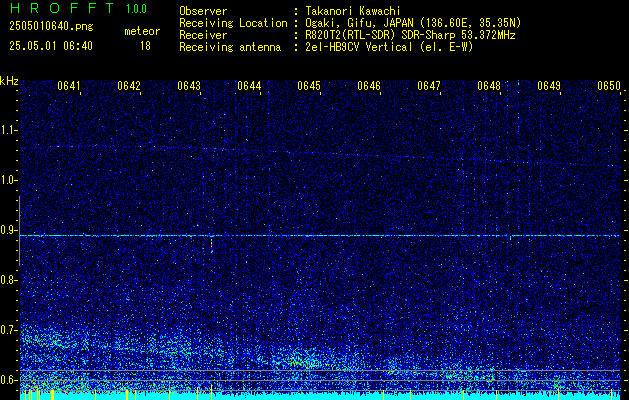Click the Receiving antenna label

click(x=230, y=47)
